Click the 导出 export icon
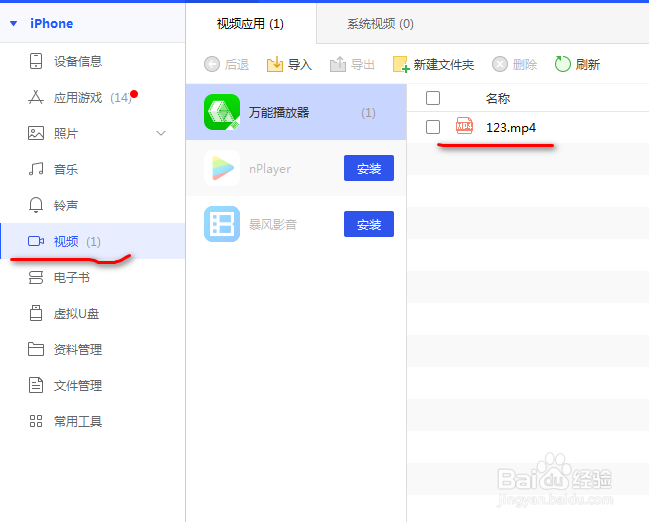The height and width of the screenshot is (522, 649). tap(338, 64)
